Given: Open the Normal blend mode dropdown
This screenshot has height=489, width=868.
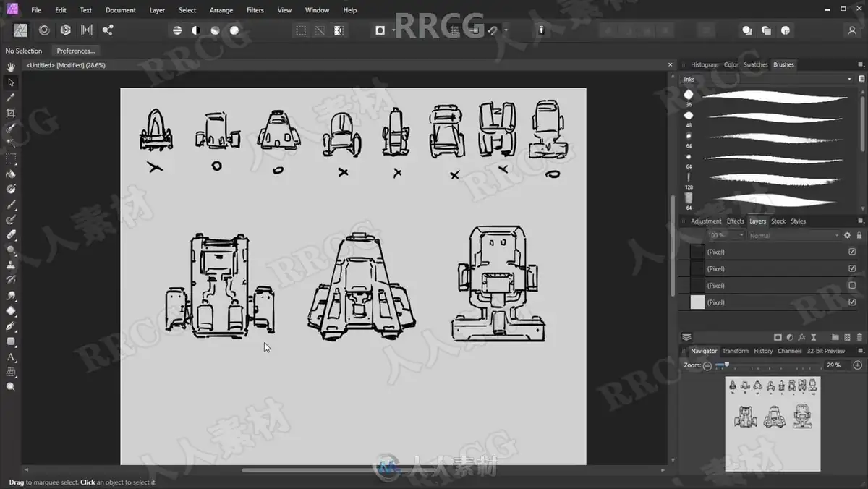Looking at the screenshot, I should pos(794,235).
